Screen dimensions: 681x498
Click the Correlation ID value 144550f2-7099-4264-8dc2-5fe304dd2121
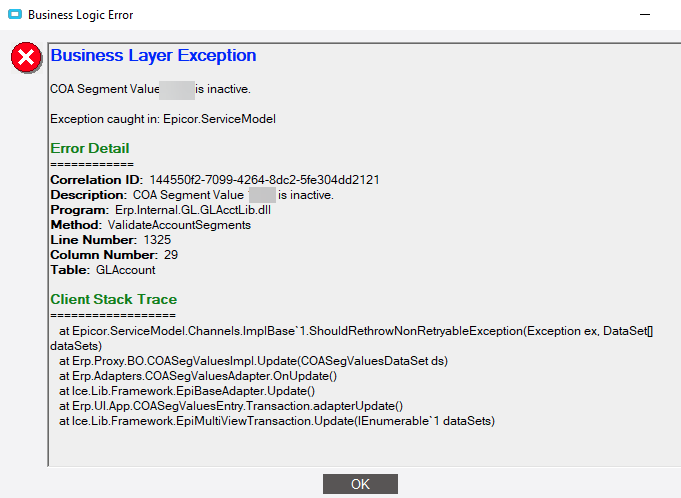click(x=264, y=180)
